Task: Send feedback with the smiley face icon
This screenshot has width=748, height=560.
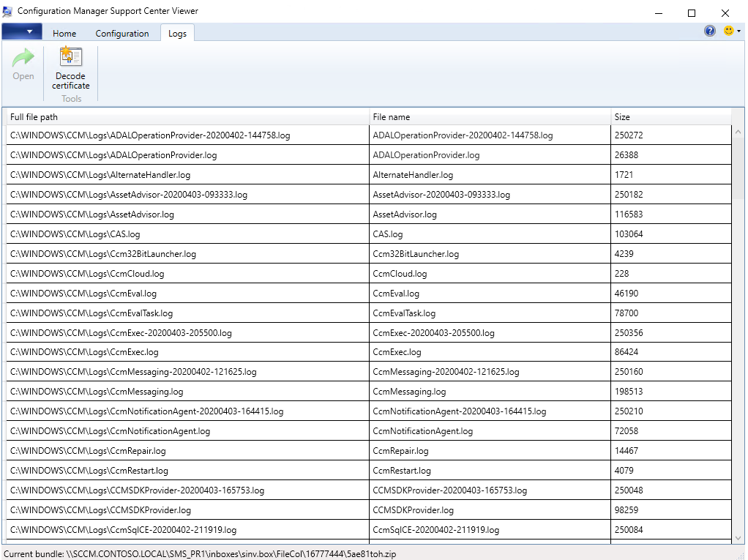Action: click(728, 31)
